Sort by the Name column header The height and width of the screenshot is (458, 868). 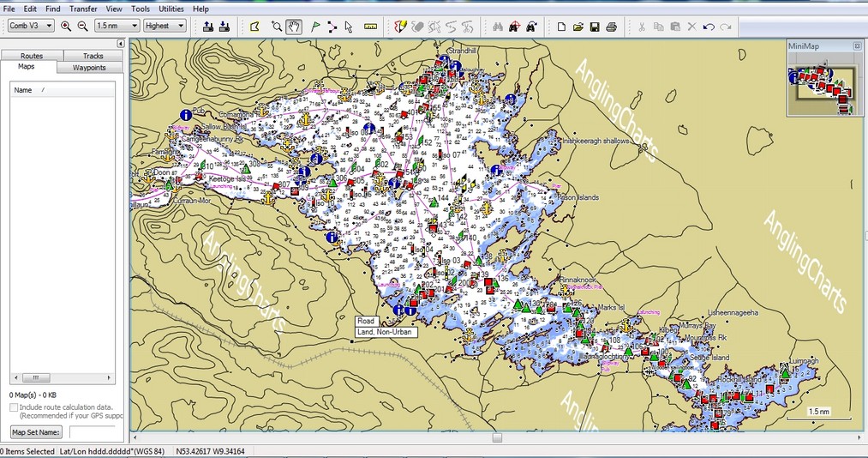tap(62, 90)
